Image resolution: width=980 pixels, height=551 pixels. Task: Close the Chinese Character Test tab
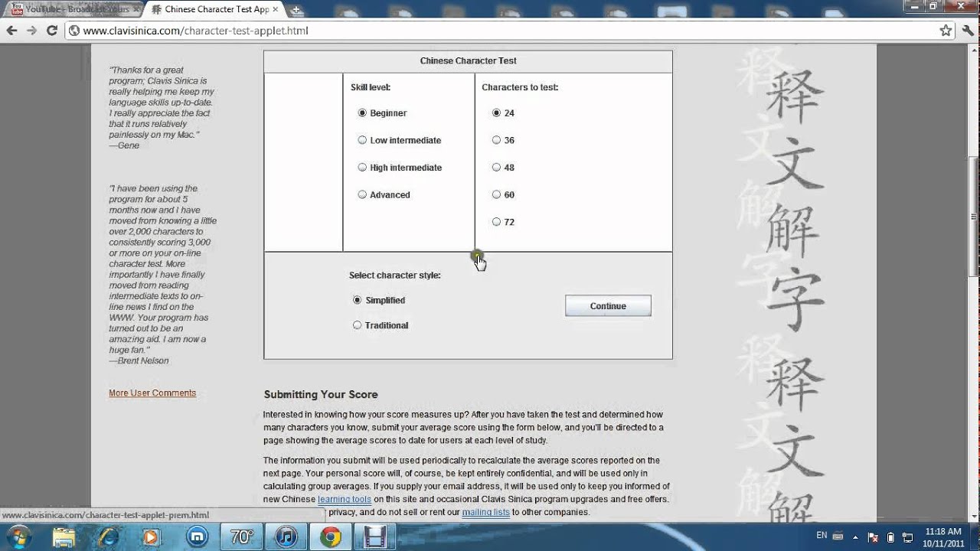(x=276, y=10)
